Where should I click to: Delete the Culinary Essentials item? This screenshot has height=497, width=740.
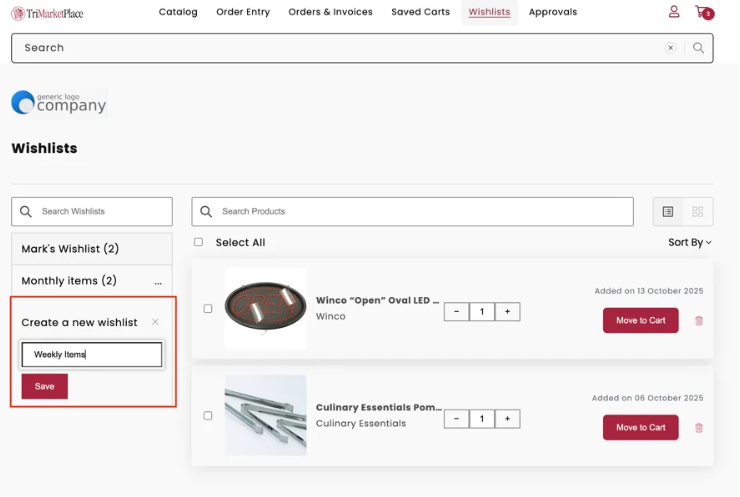[x=699, y=428]
